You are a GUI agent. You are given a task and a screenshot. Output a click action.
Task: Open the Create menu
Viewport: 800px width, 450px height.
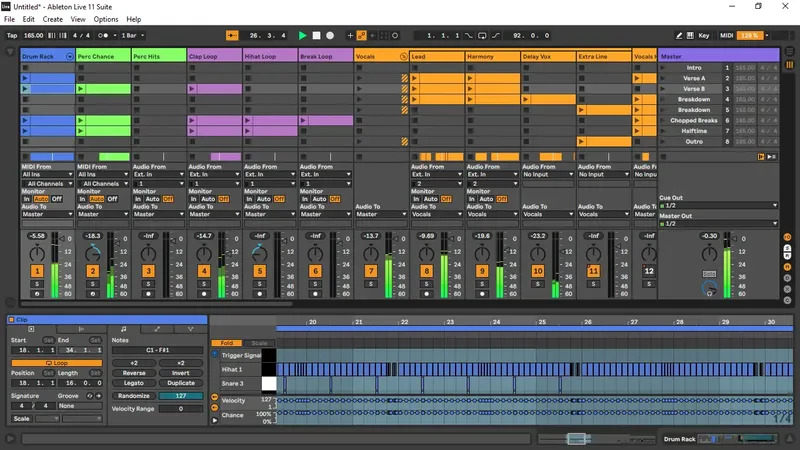click(x=53, y=19)
